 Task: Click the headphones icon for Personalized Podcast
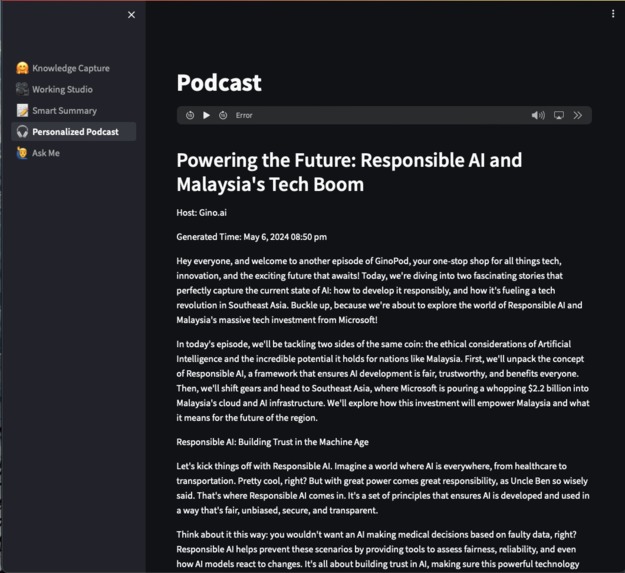[x=22, y=131]
